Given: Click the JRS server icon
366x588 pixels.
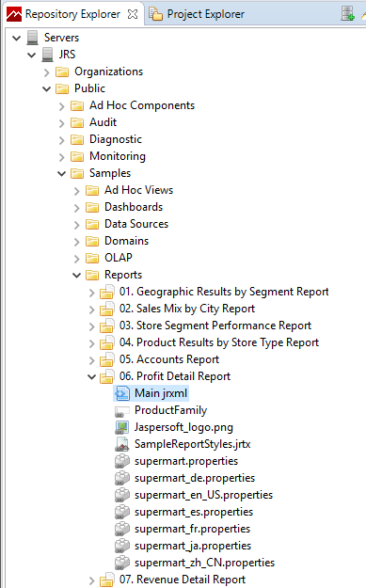Looking at the screenshot, I should 48,55.
